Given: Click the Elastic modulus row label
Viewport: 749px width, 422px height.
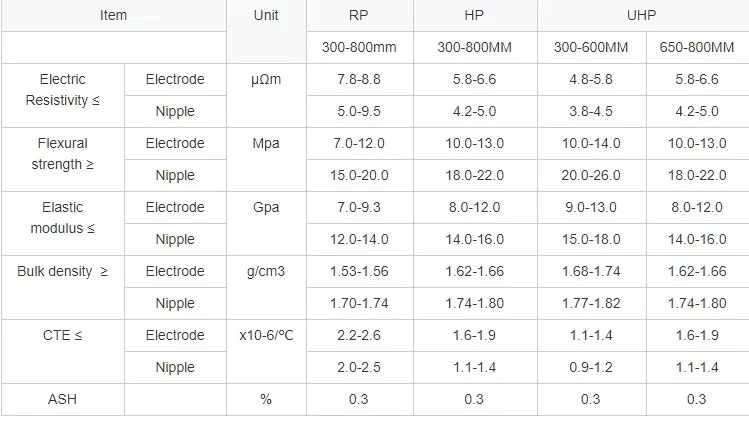Looking at the screenshot, I should point(63,218).
